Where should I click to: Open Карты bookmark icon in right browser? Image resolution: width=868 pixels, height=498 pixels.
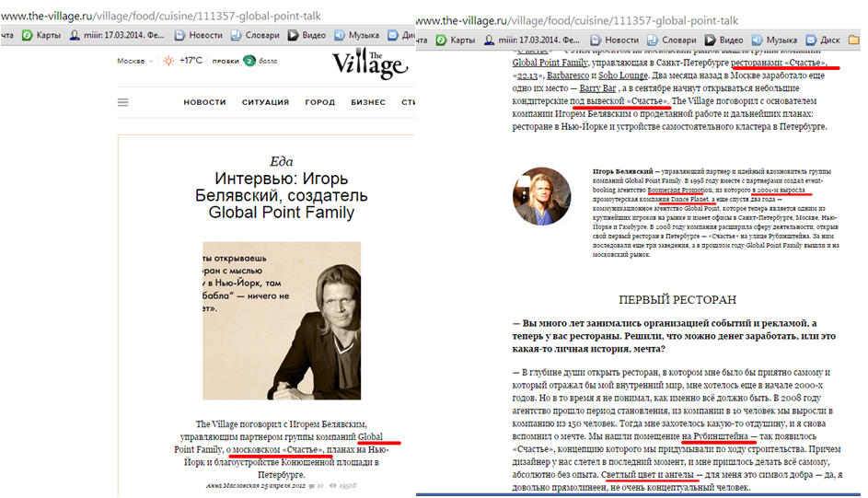click(x=441, y=40)
